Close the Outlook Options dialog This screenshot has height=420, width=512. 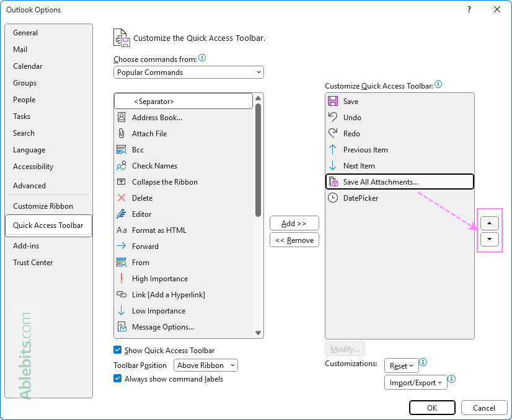click(497, 9)
